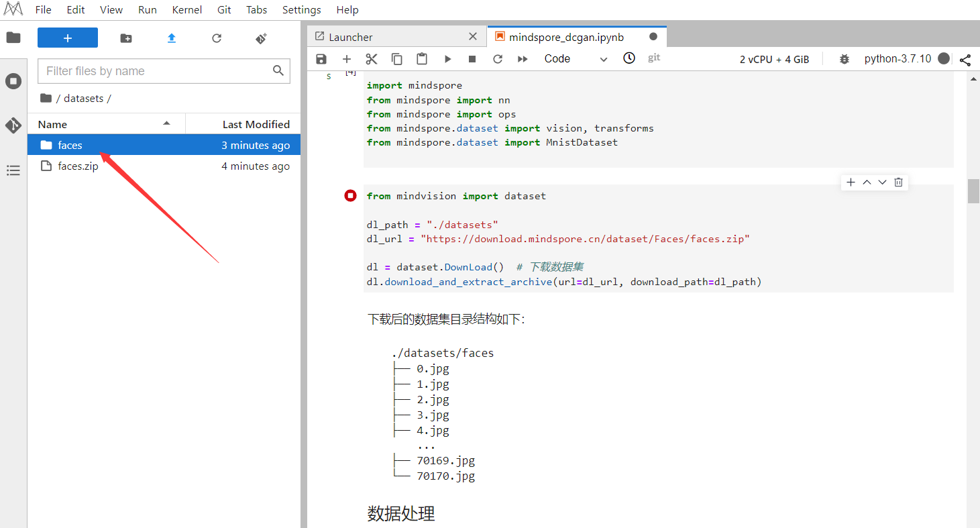This screenshot has height=528, width=980.
Task: Click the Git clone repository icon
Action: click(262, 38)
